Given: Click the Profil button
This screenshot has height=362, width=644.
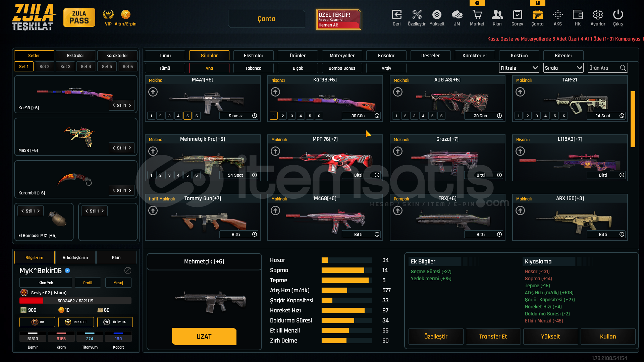Looking at the screenshot, I should [88, 283].
